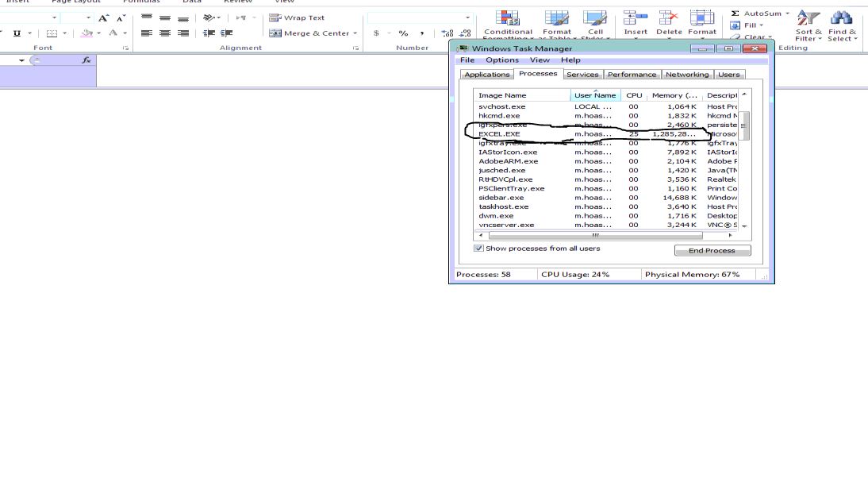Viewport: 868px width, 482px height.
Task: Apply Percent Style number format
Action: coord(404,33)
